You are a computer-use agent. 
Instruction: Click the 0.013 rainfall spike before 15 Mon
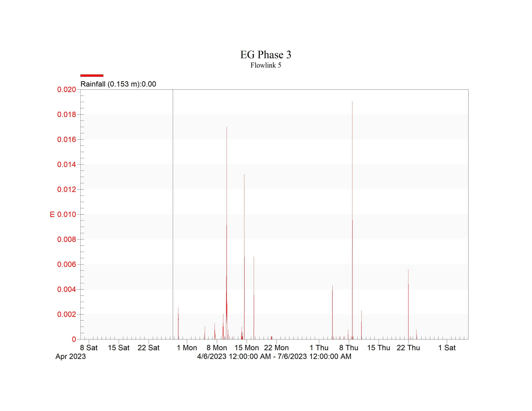pos(244,257)
